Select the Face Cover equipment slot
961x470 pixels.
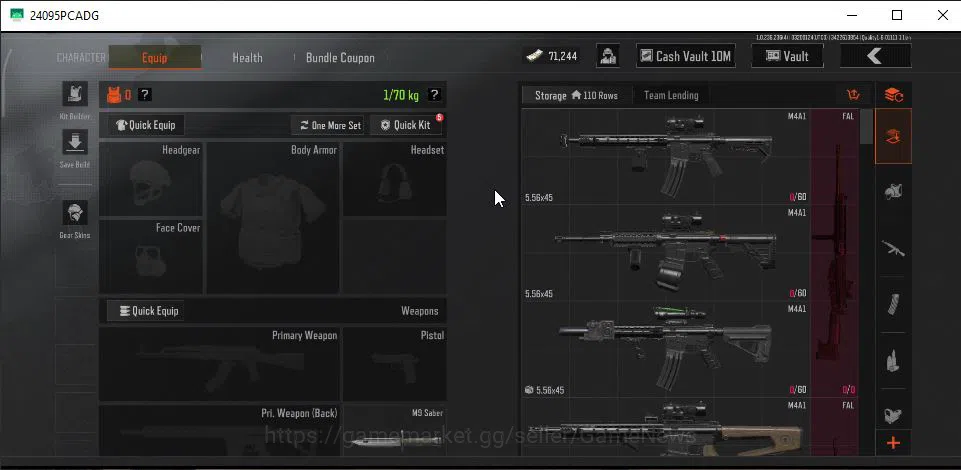[x=151, y=257]
